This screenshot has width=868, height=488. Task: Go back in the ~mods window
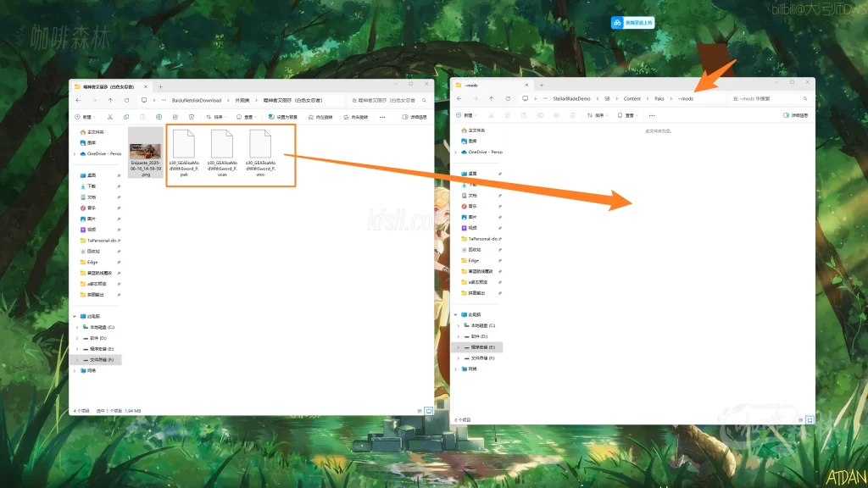[x=459, y=98]
